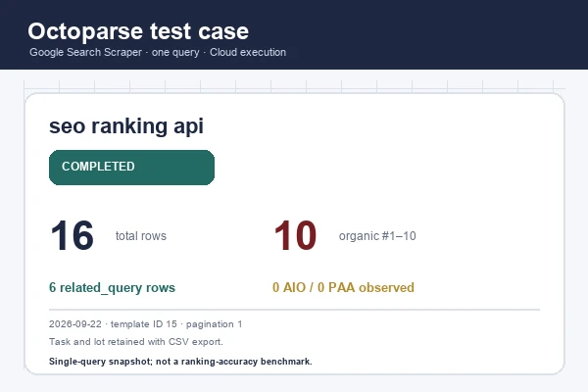Click "Task and lot retained with CSV export."

[x=136, y=342]
